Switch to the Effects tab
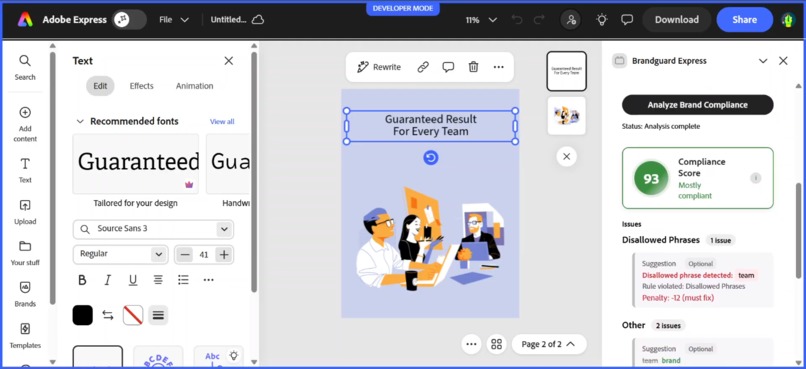 (x=141, y=86)
